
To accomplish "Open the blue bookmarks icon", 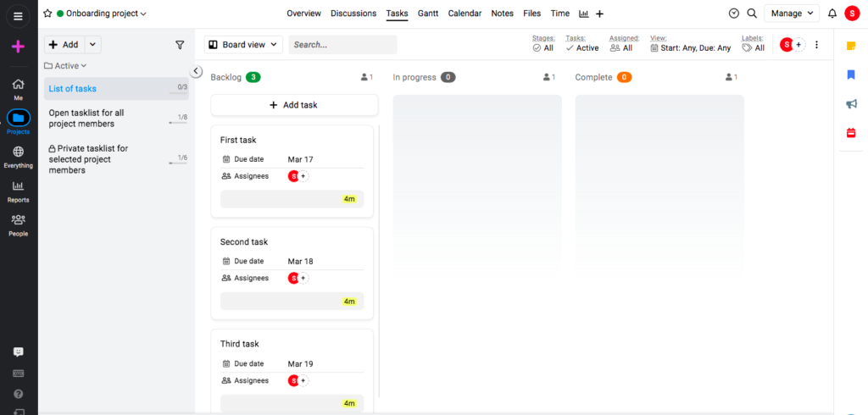I will click(x=851, y=75).
